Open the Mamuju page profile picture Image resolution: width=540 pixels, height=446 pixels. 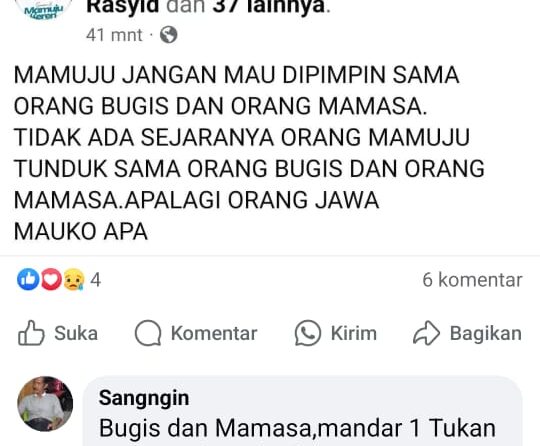pyautogui.click(x=44, y=9)
